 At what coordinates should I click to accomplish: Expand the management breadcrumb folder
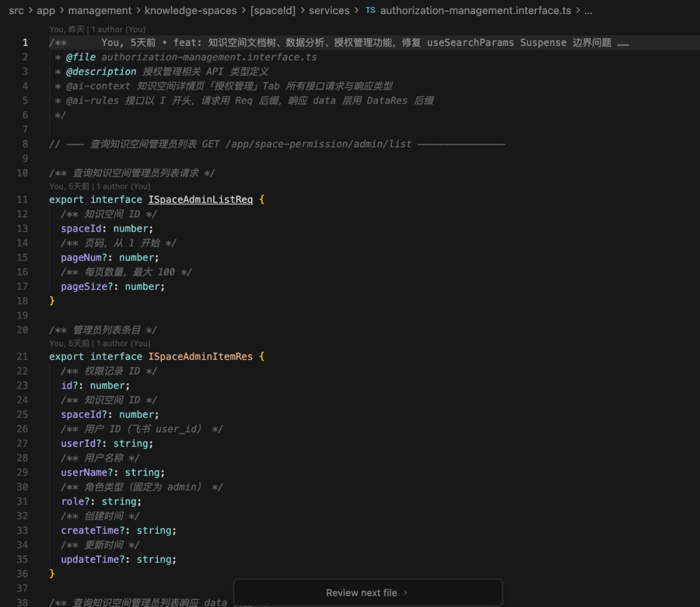click(x=99, y=10)
